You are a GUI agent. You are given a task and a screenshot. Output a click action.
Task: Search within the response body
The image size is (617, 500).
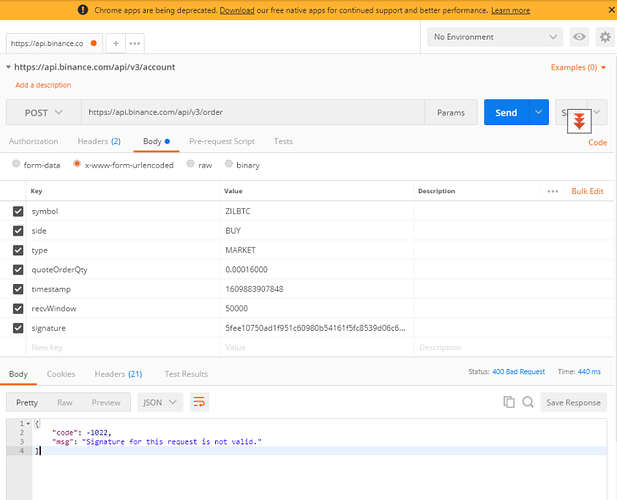527,402
